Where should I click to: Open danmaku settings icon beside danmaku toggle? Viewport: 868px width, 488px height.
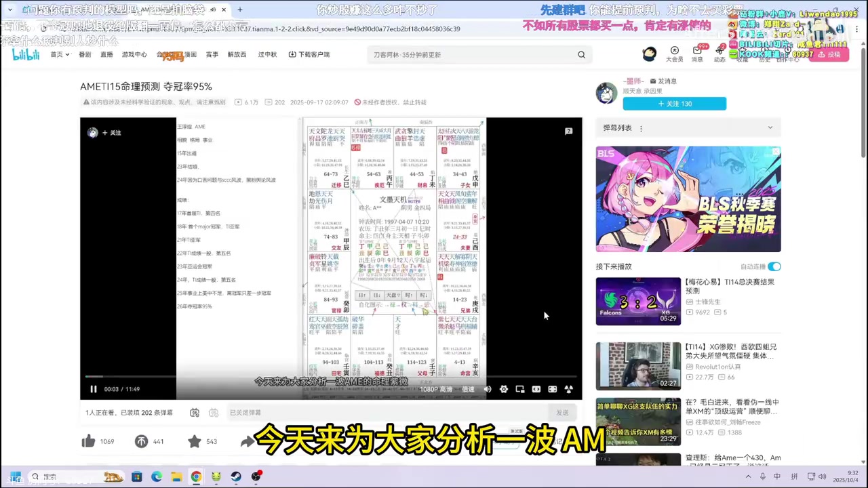214,412
